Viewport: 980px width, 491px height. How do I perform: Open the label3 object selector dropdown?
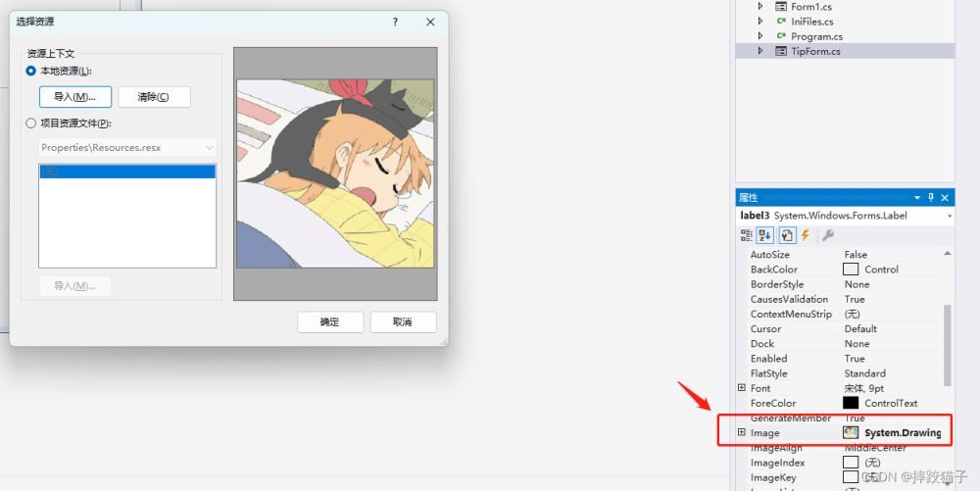950,217
